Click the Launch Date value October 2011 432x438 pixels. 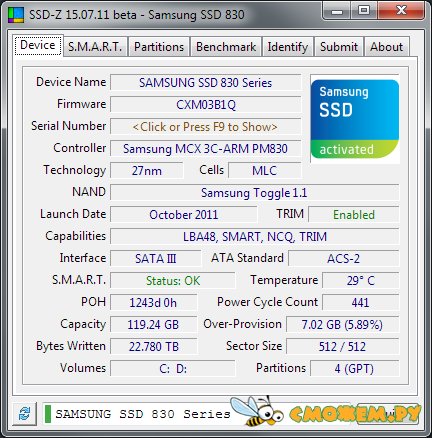[184, 215]
